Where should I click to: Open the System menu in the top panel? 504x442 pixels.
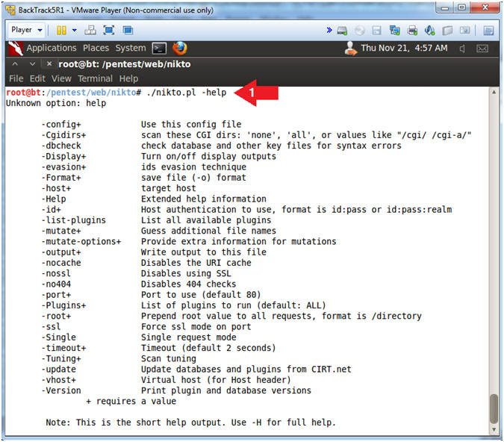[131, 48]
